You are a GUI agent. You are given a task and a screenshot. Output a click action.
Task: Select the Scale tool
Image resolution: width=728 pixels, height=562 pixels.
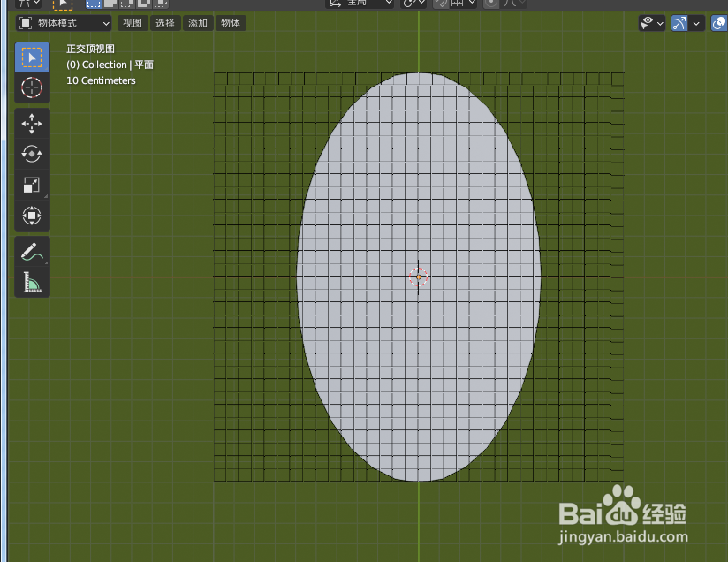pos(32,185)
